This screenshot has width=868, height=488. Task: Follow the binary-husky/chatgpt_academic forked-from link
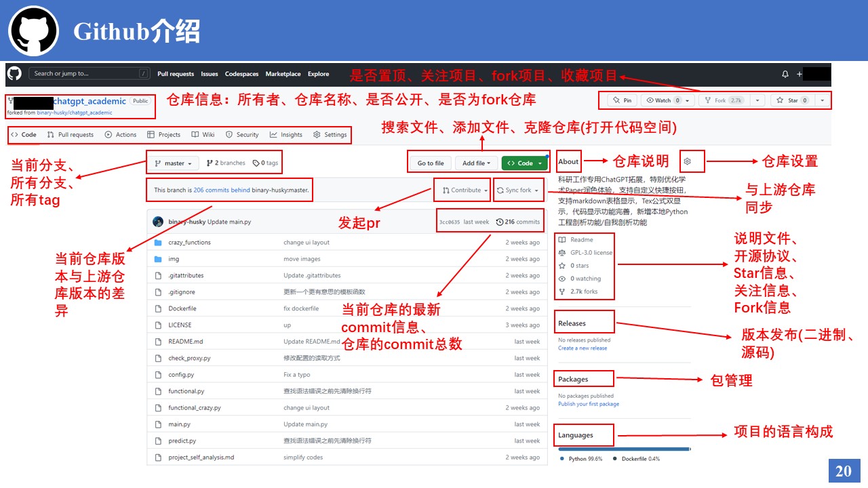click(x=75, y=113)
